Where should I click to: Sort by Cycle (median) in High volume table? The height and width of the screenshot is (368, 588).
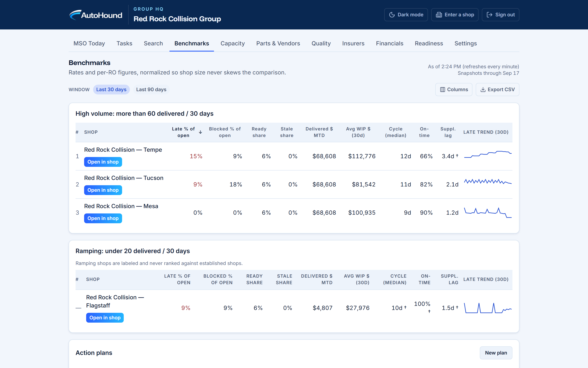click(395, 132)
